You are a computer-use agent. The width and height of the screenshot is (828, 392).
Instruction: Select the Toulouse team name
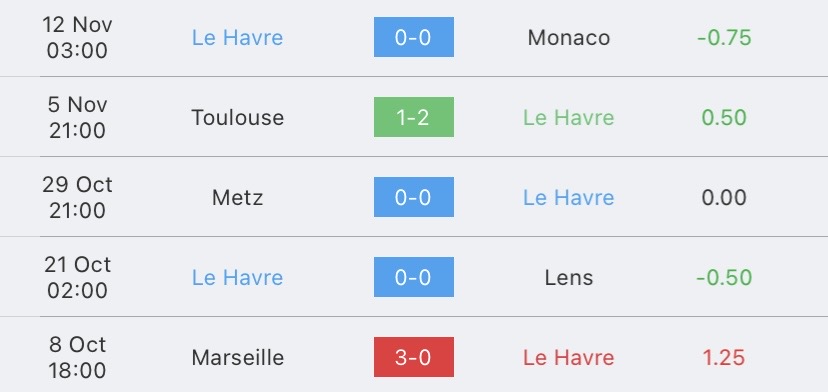(238, 117)
